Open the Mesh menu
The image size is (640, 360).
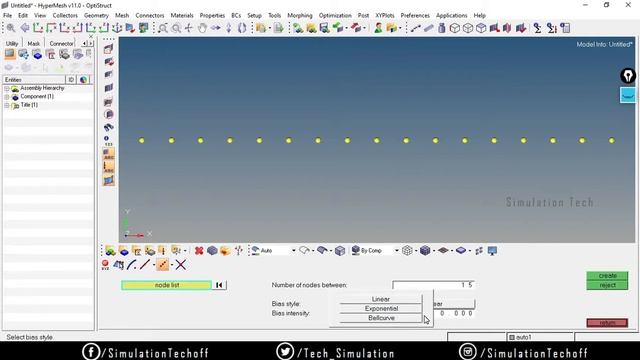coord(122,16)
